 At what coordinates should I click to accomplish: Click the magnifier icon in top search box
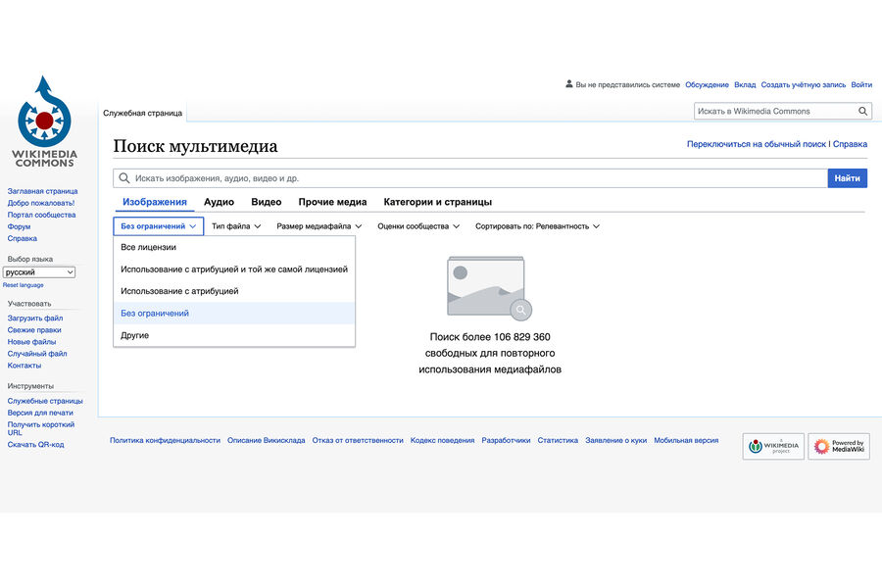point(862,112)
